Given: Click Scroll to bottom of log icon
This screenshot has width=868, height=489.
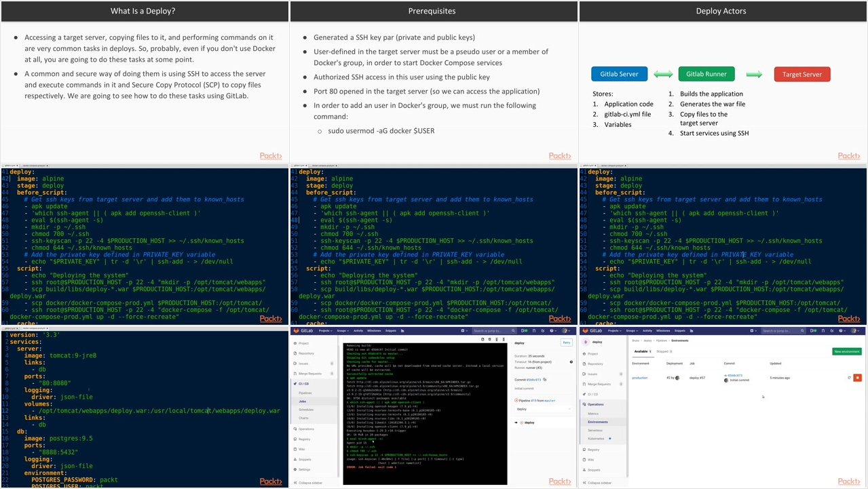Looking at the screenshot, I should (x=504, y=339).
